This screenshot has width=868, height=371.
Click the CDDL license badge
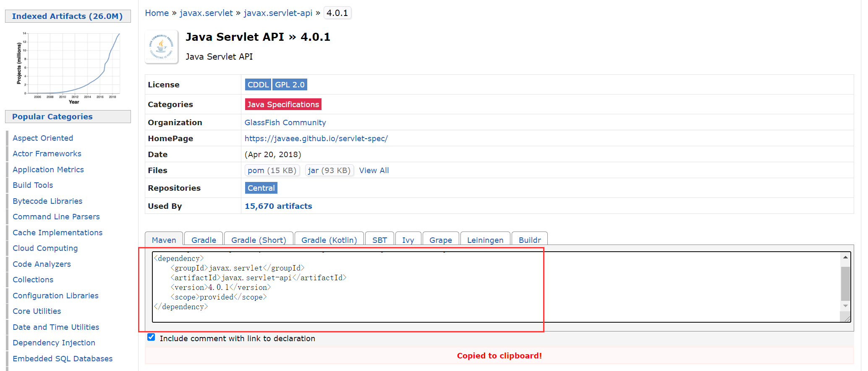coord(258,84)
